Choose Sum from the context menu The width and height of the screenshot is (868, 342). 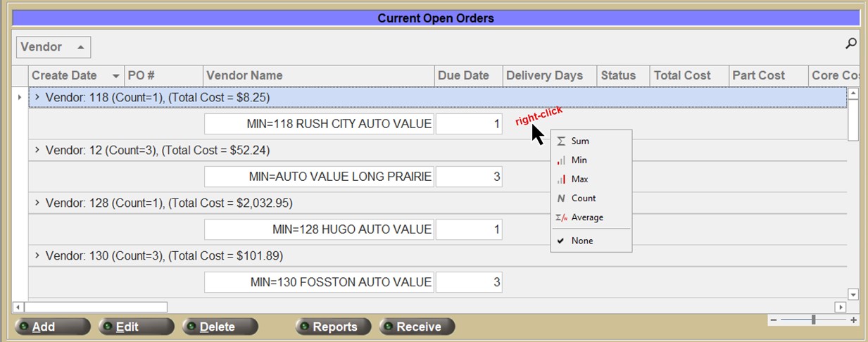[580, 141]
